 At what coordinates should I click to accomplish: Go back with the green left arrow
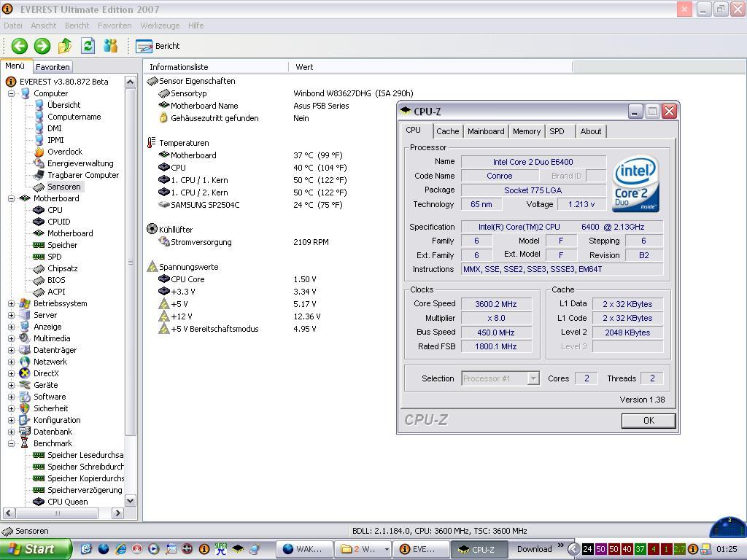coord(20,46)
